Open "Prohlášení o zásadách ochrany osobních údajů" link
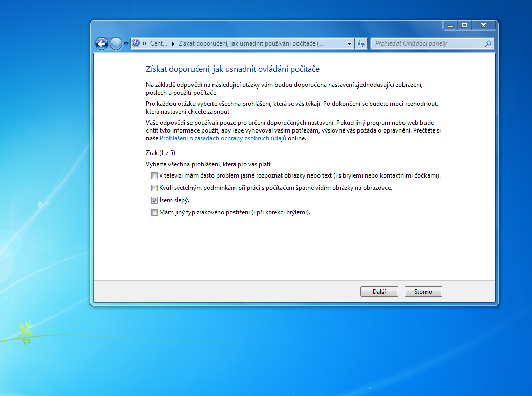This screenshot has width=532, height=396. point(223,138)
